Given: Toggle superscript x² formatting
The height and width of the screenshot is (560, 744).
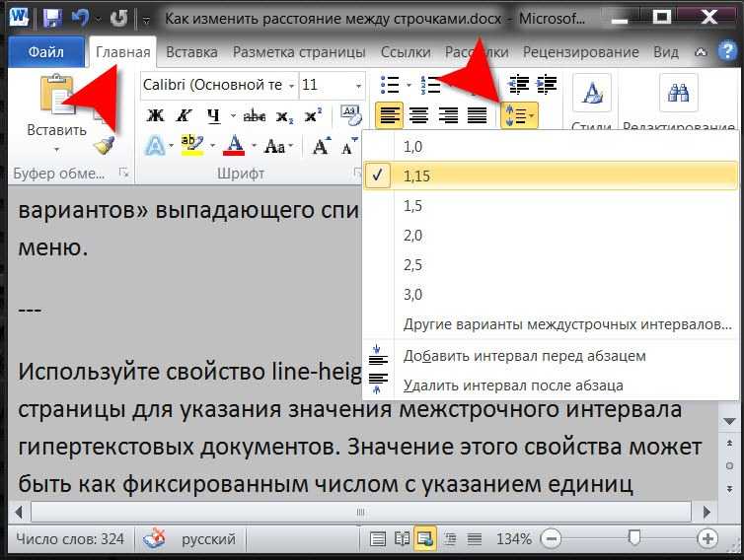Looking at the screenshot, I should tap(313, 115).
